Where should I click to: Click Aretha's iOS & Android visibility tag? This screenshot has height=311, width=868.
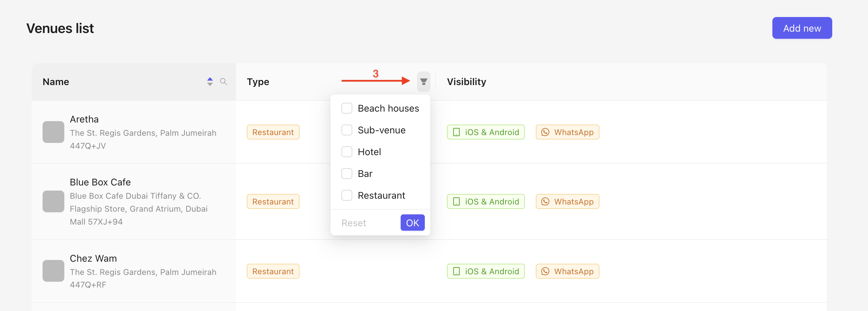coord(485,132)
